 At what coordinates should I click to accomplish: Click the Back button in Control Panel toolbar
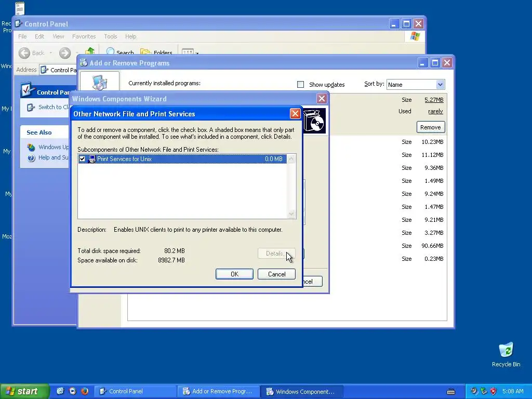click(32, 53)
